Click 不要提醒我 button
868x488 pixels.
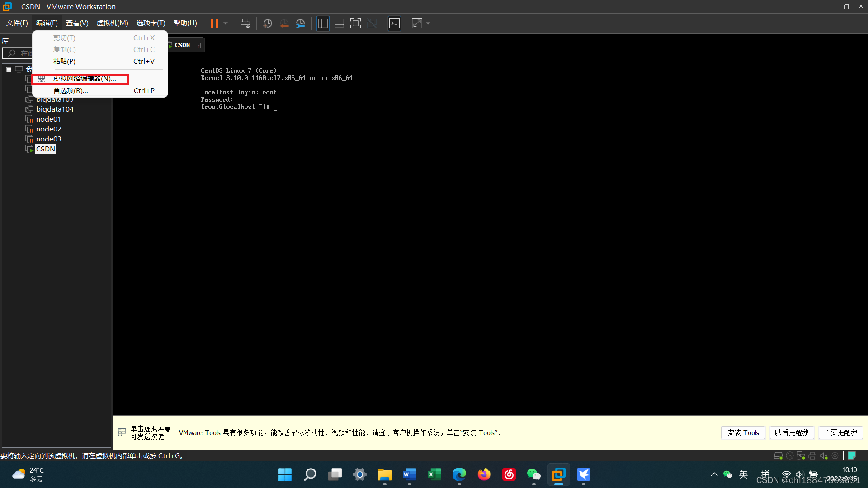tap(840, 432)
